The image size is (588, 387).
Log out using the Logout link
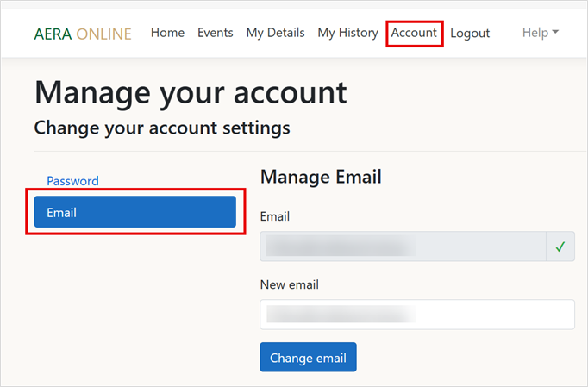click(x=470, y=33)
